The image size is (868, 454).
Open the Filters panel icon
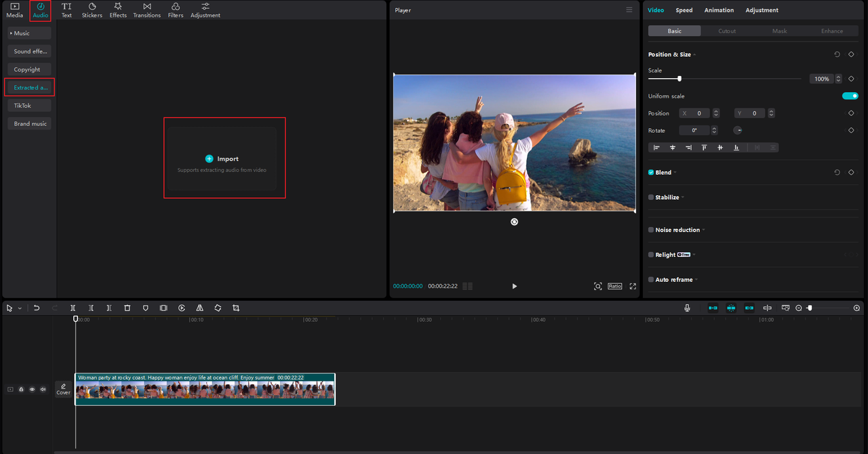click(176, 6)
